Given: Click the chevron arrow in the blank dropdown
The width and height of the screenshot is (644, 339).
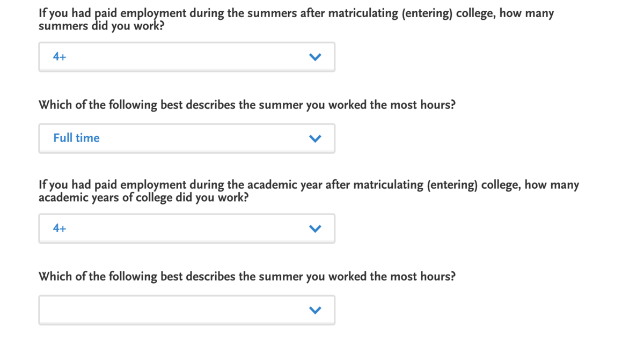Looking at the screenshot, I should coord(315,310).
